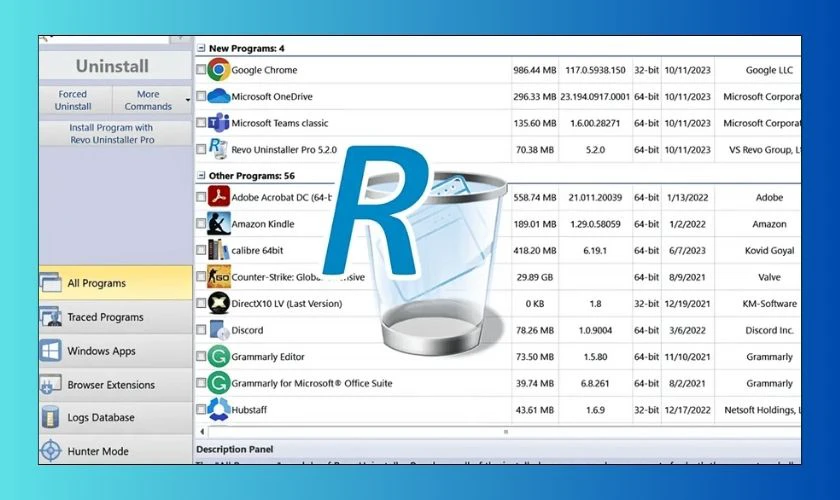Click the program list horizontal scrollbar track
The height and width of the screenshot is (500, 840).
coord(504,431)
